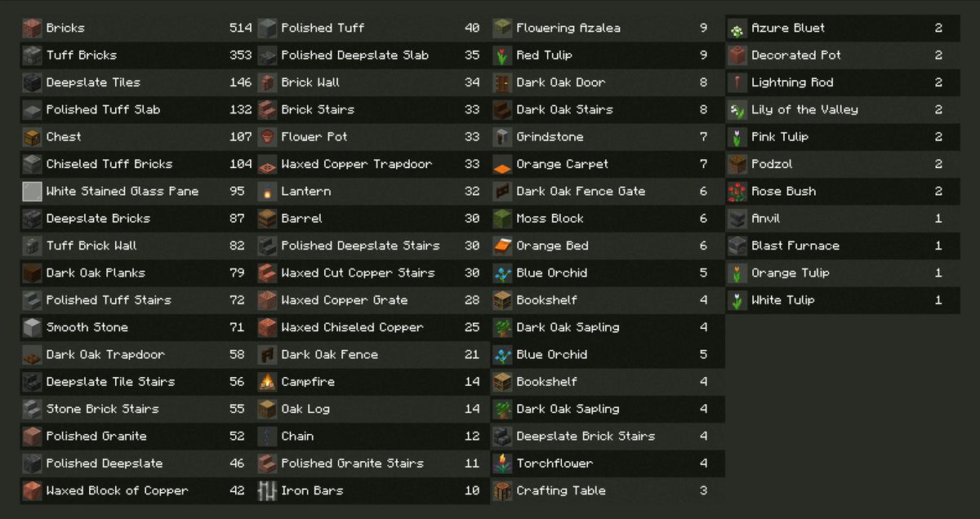The width and height of the screenshot is (980, 519).
Task: Click the Flower Pot icon
Action: [267, 137]
